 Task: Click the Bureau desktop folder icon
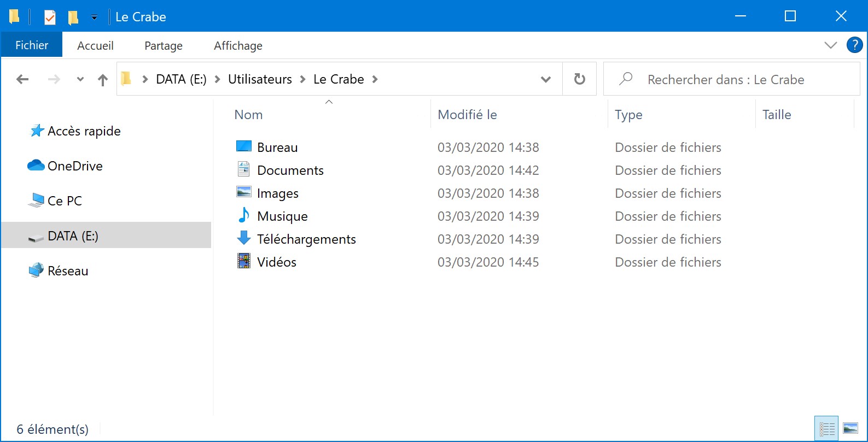click(243, 146)
